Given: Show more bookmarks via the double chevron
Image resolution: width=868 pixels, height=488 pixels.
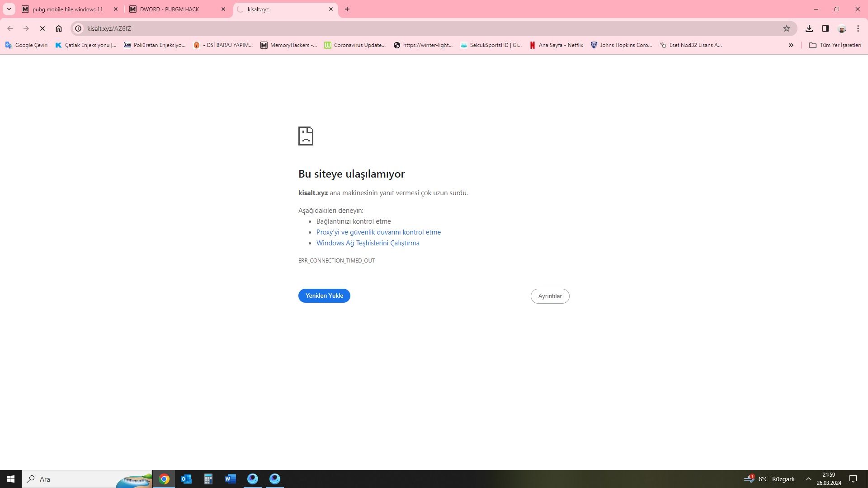Looking at the screenshot, I should [791, 45].
